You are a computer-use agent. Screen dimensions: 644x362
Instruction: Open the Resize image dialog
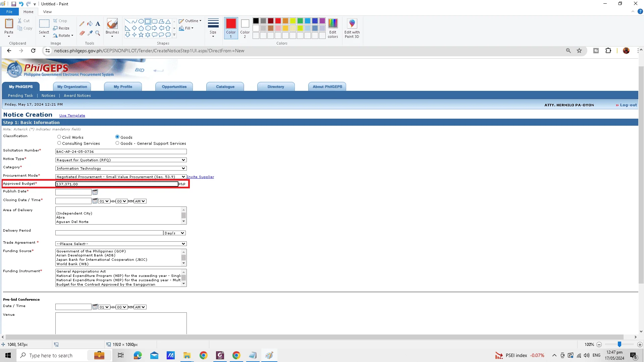(61, 28)
